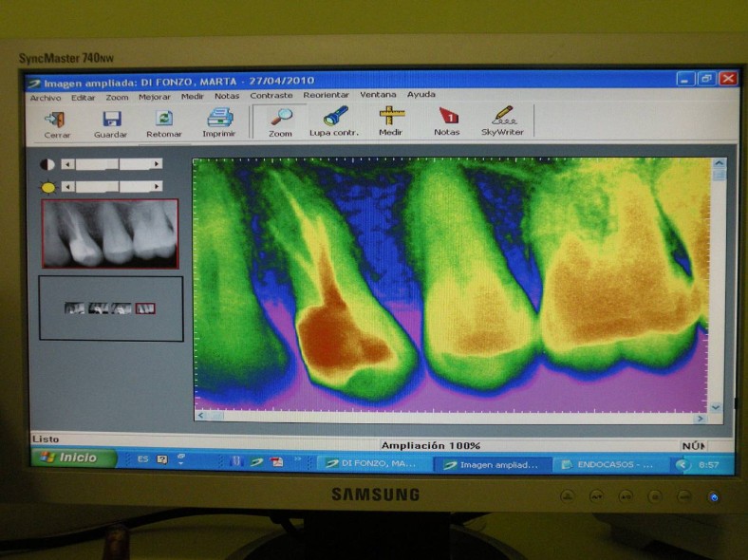Open the Mejorar menu
Viewport: 748px width, 560px height.
pos(155,96)
